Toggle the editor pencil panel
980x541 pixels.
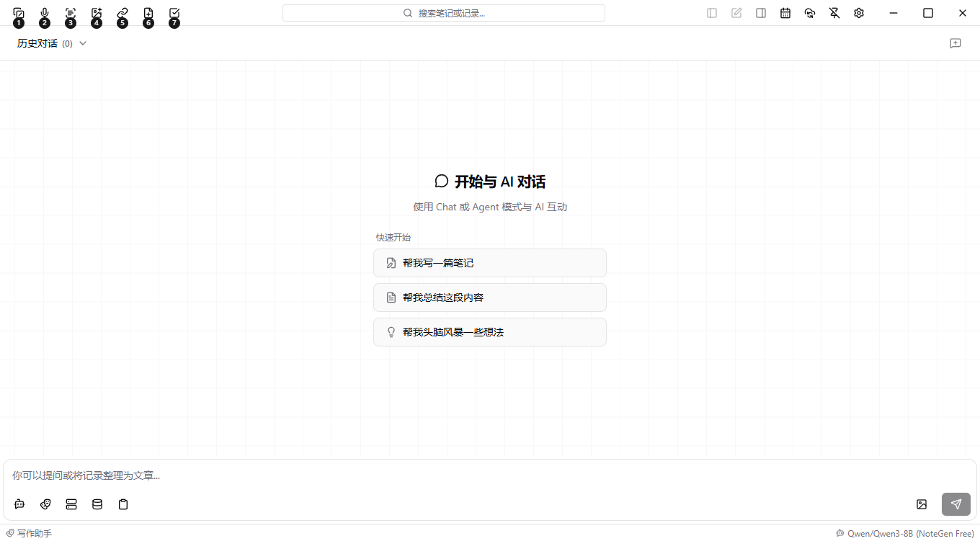pos(736,13)
